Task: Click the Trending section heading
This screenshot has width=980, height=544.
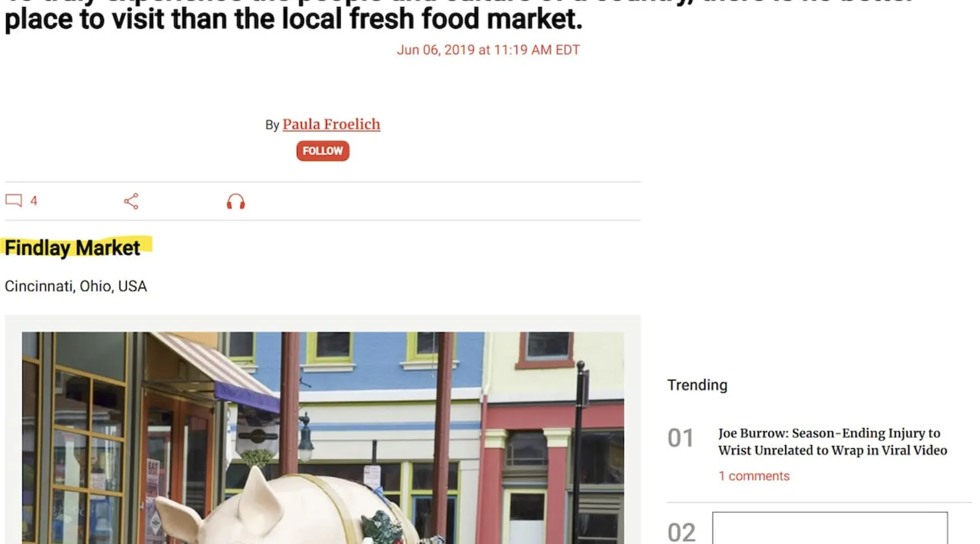Action: pyautogui.click(x=697, y=385)
